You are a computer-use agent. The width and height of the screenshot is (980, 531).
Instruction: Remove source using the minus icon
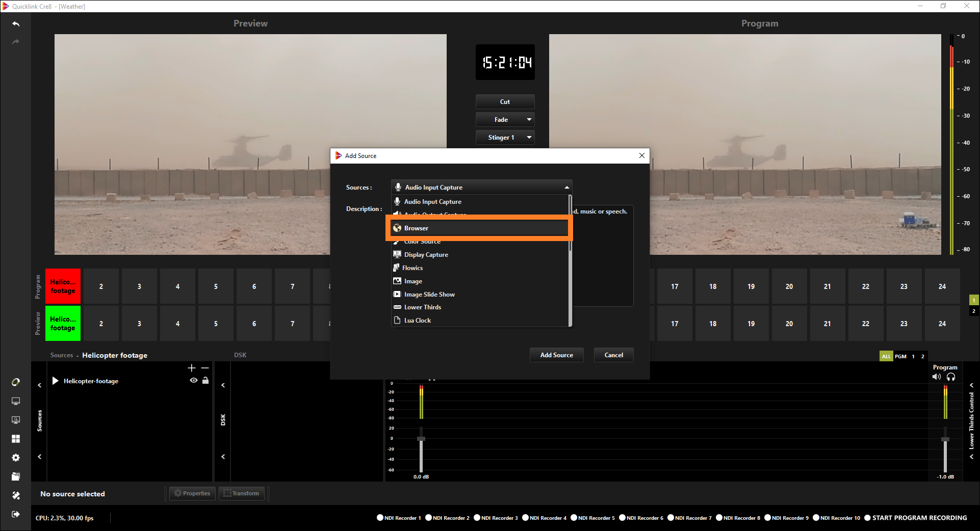205,368
